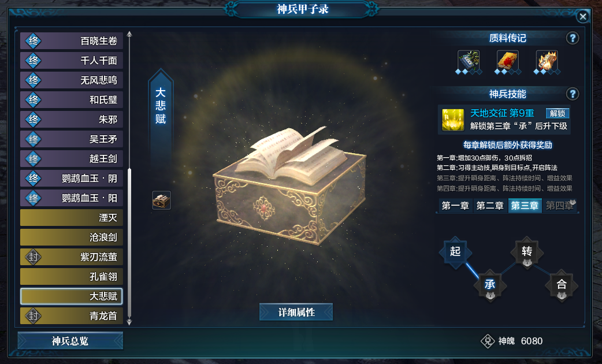Click the weapon list scroll-down arrow
This screenshot has height=364, width=602.
click(x=129, y=322)
